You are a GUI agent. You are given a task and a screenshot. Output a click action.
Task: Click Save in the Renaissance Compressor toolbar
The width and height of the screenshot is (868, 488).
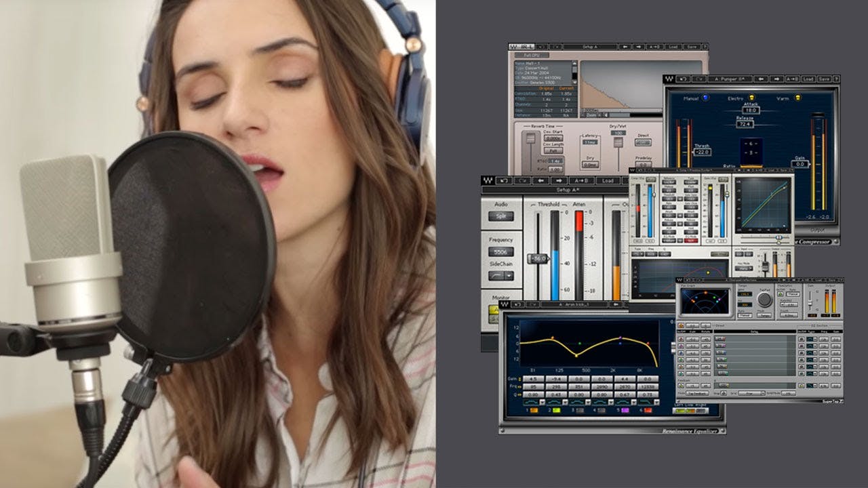point(824,79)
